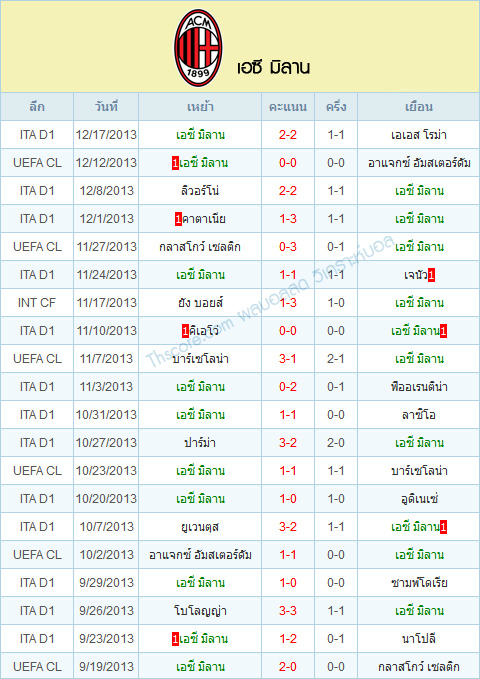480x679 pixels.
Task: Select away team อูดิเนเซ่
Action: tap(418, 499)
